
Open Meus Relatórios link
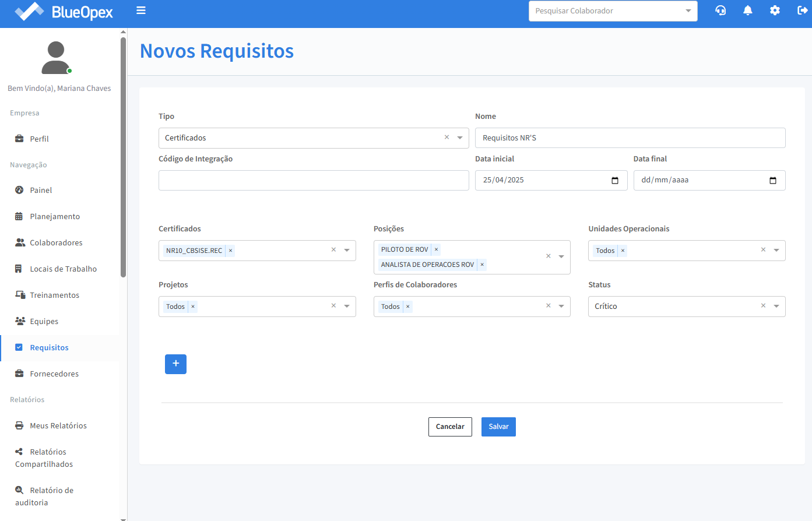point(59,425)
